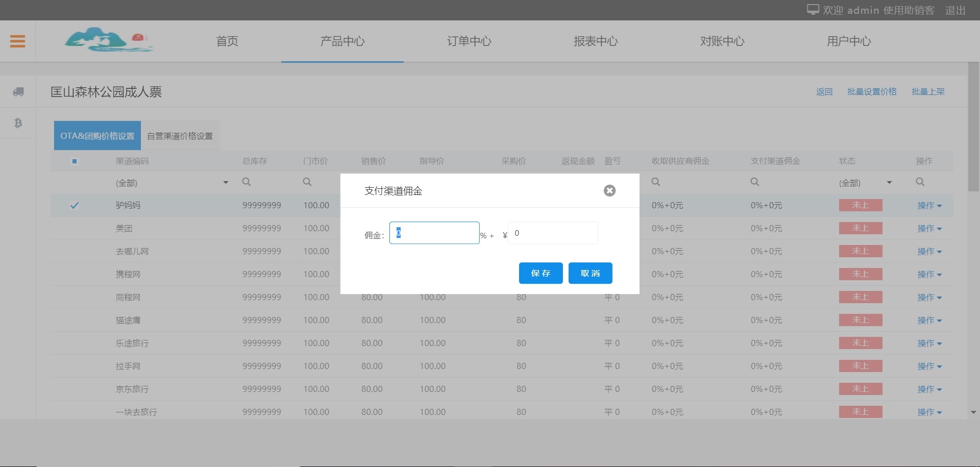Click the ¥ fixed amount input field

point(553,233)
